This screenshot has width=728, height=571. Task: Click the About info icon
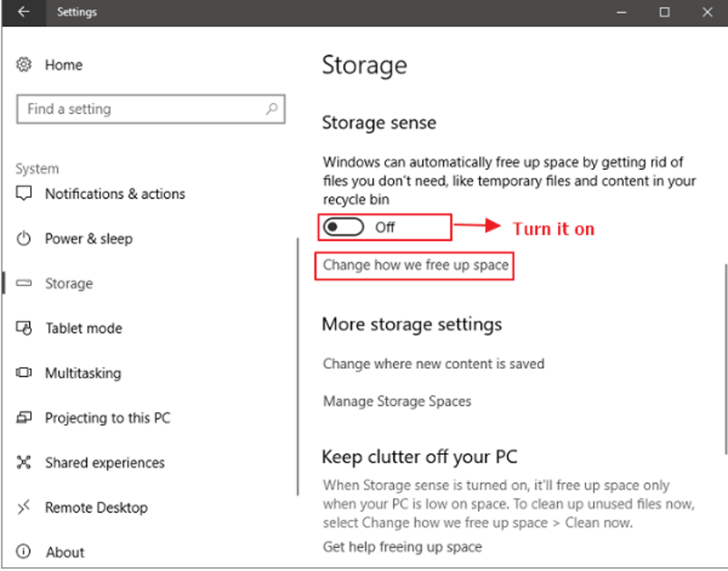[x=24, y=552]
